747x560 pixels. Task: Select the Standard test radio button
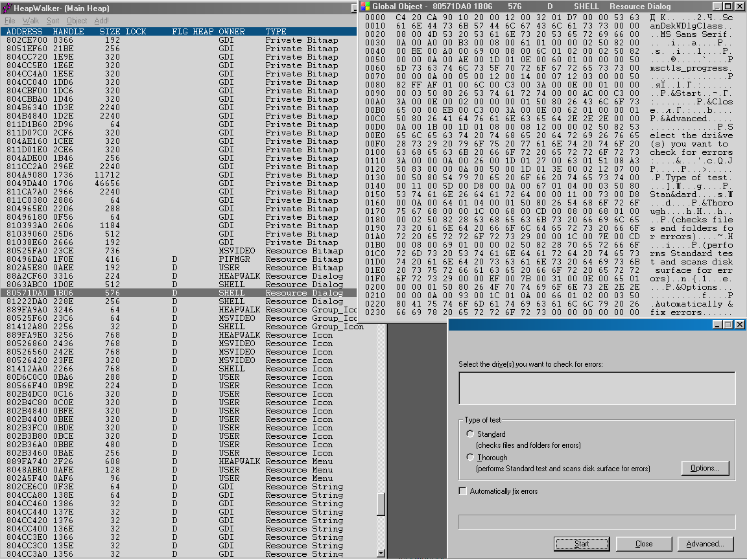point(470,434)
